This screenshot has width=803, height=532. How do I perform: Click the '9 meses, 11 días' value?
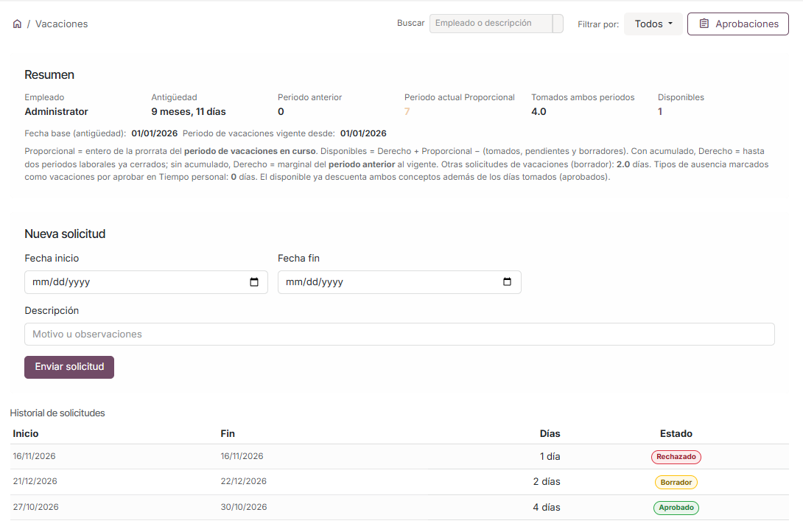[x=189, y=111]
